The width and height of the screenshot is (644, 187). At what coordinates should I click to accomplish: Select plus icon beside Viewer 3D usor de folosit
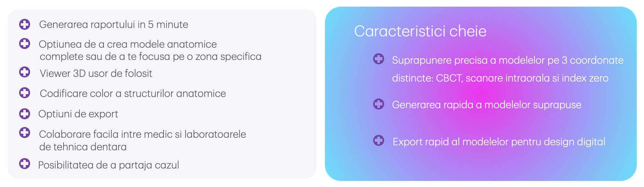(25, 72)
